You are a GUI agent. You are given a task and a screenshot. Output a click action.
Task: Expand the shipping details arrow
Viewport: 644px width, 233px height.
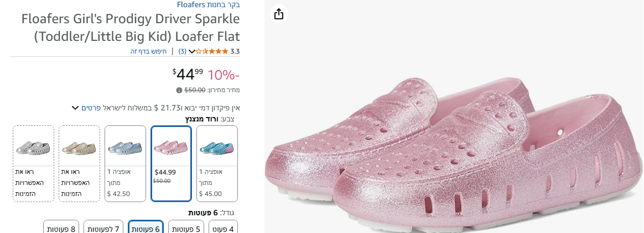point(75,108)
